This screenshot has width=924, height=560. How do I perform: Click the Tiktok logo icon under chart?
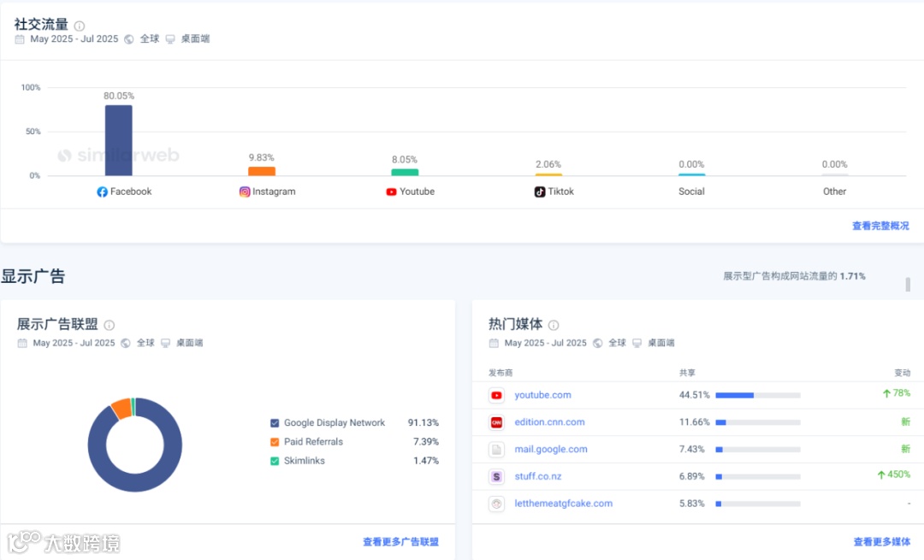point(540,192)
